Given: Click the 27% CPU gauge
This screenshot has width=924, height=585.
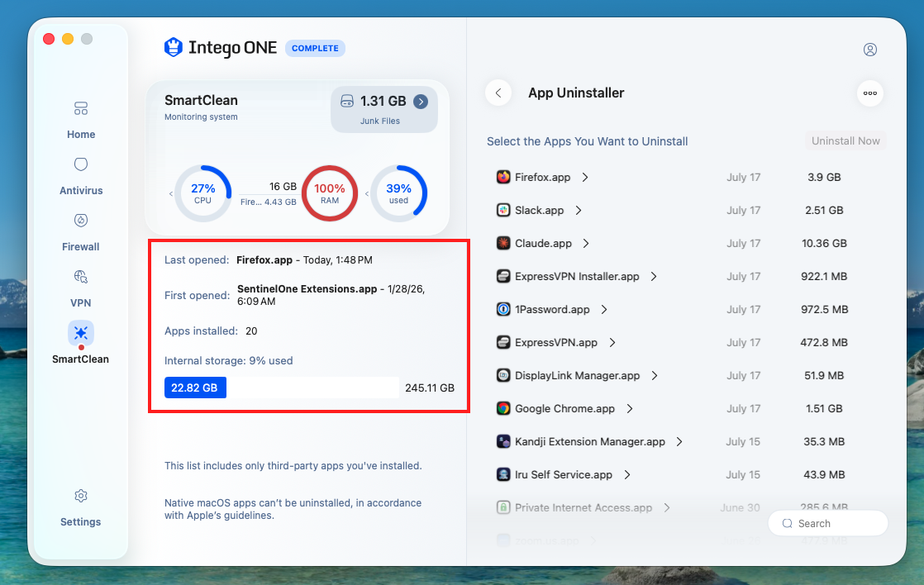Looking at the screenshot, I should point(202,194).
